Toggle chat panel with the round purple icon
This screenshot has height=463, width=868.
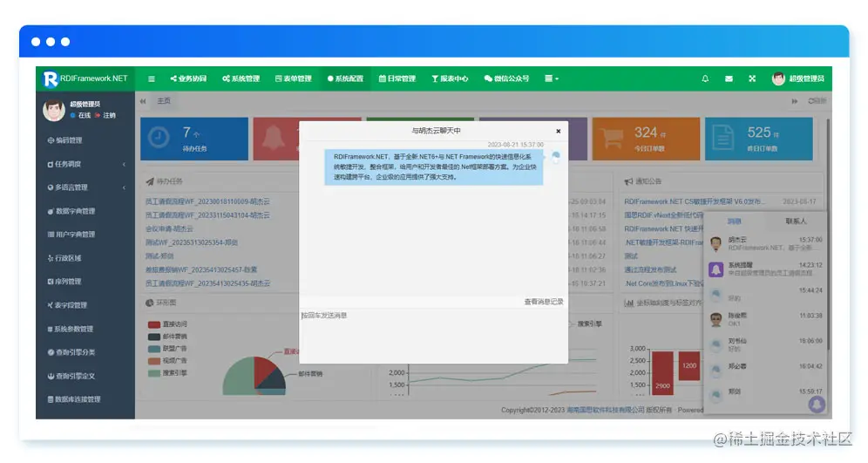tap(817, 405)
